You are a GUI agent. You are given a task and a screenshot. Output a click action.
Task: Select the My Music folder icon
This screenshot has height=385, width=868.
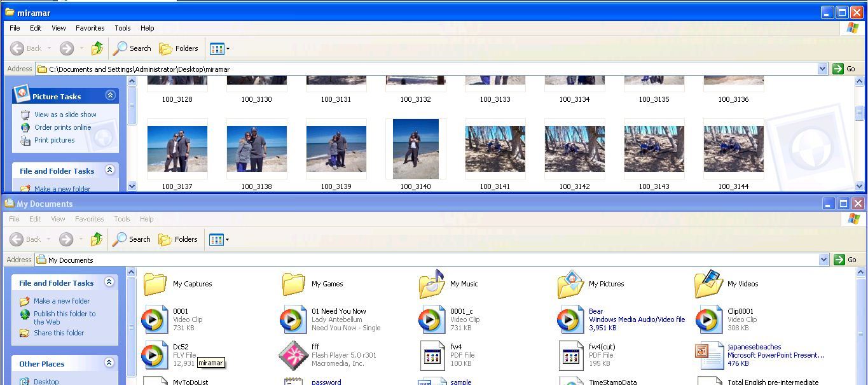432,284
